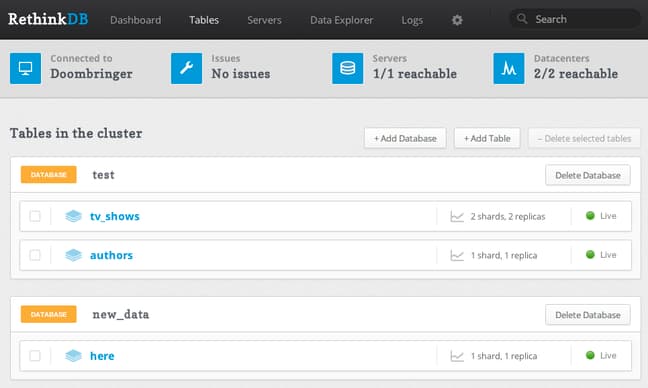View the Logs tab
Screen dimensions: 648x388
pyautogui.click(x=412, y=20)
